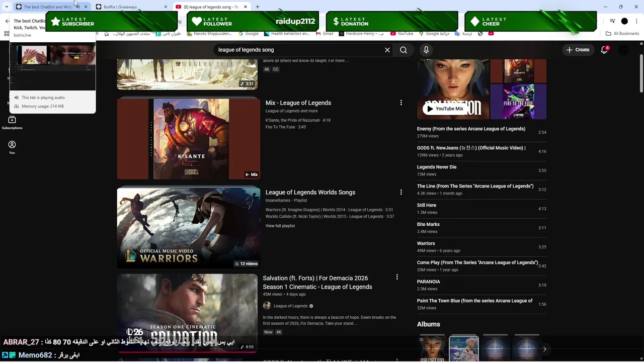Play The Line (Arcane) song row

click(x=481, y=190)
